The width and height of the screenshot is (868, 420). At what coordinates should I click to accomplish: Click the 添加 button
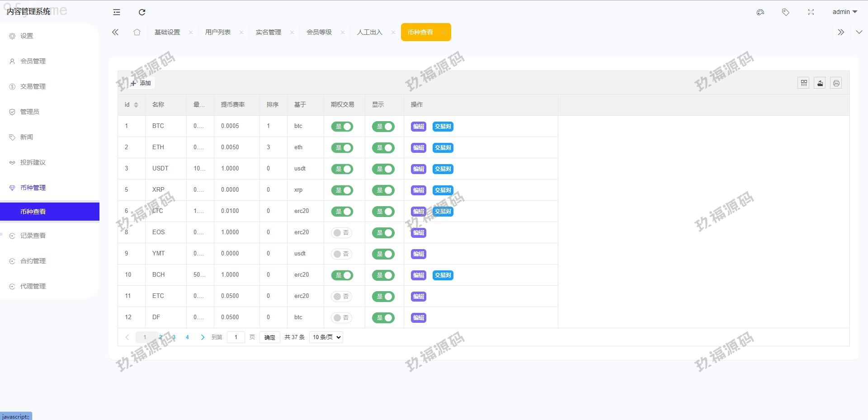pyautogui.click(x=141, y=83)
